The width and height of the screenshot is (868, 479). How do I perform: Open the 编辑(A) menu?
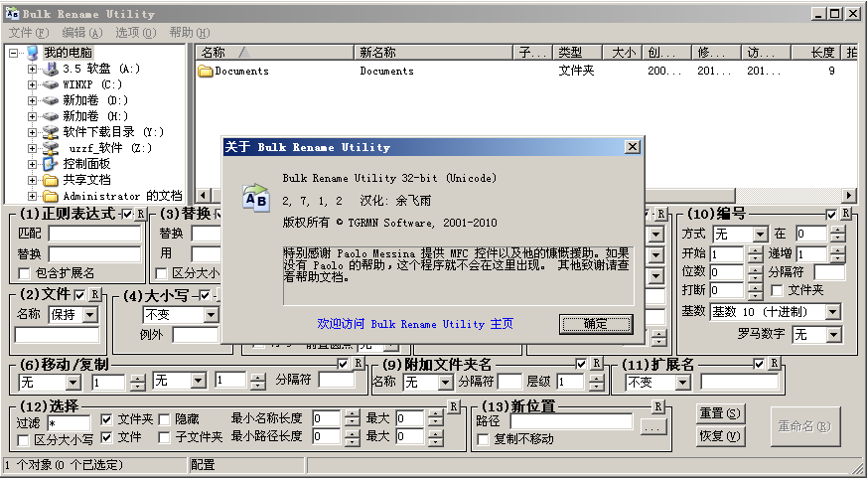click(81, 32)
